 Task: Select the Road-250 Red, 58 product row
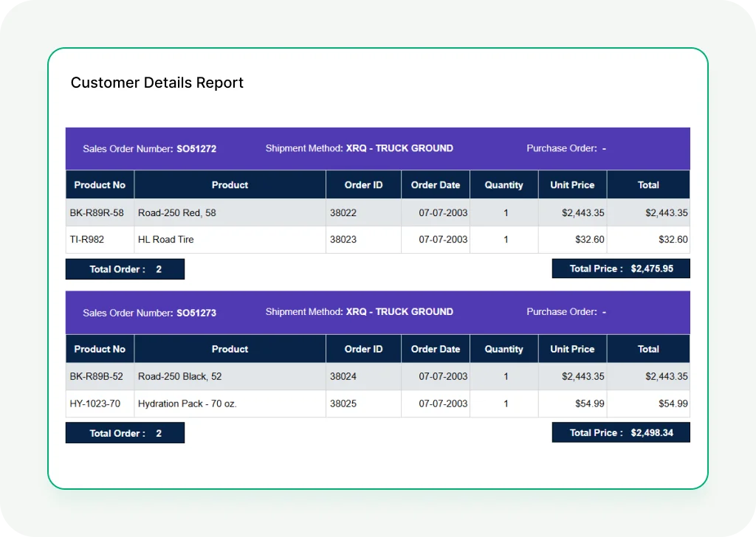(230, 212)
